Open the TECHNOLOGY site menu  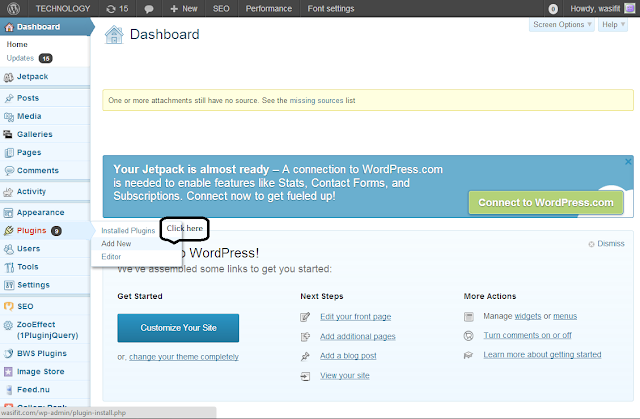(62, 9)
